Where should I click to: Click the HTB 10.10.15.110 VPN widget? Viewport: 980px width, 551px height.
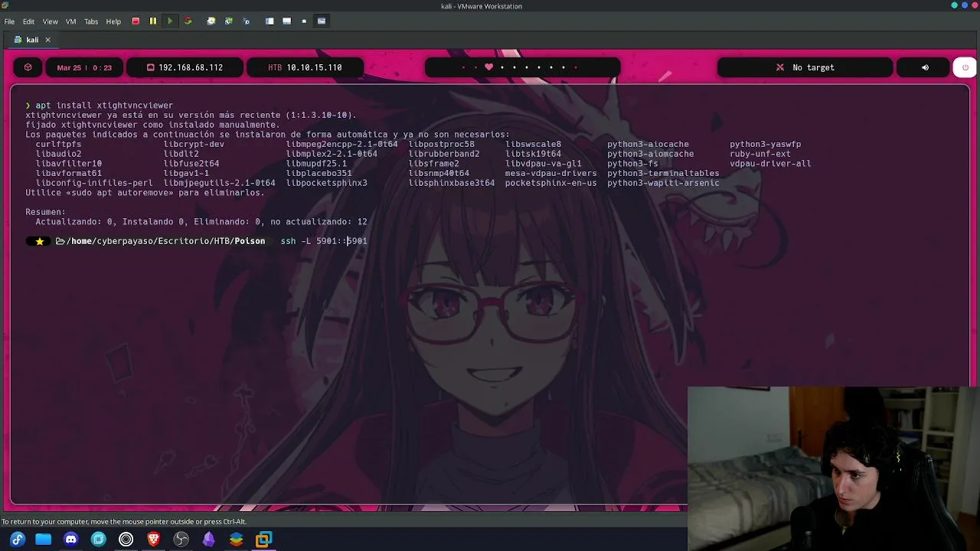click(x=305, y=67)
